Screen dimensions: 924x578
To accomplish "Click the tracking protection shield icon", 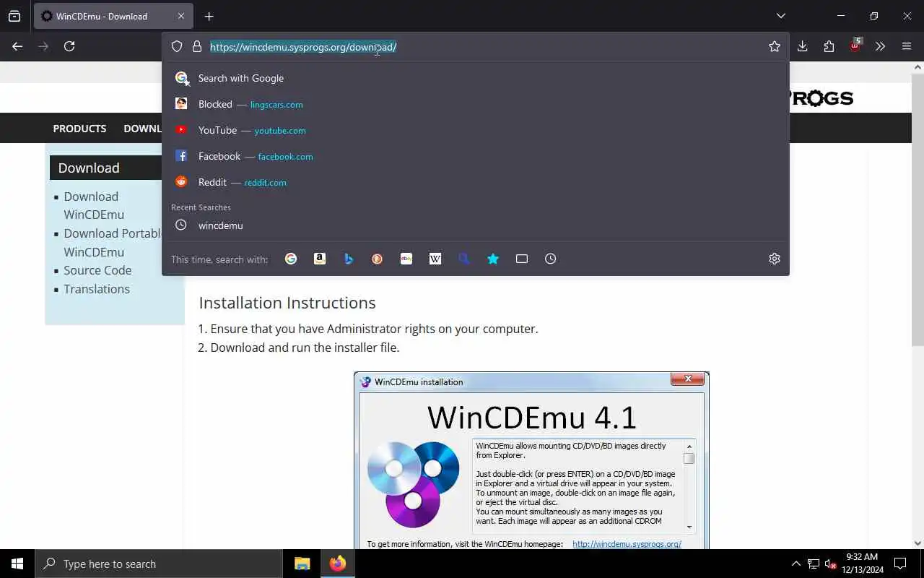I will point(177,46).
